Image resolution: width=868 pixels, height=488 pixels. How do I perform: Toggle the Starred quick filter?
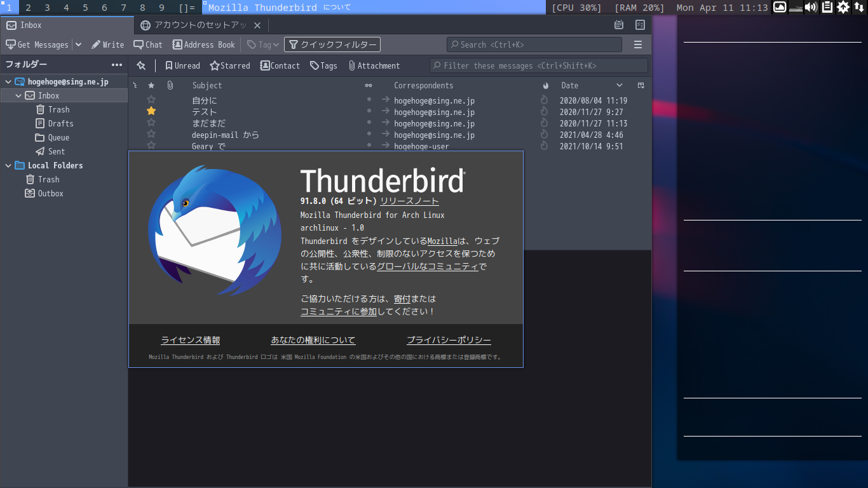(x=230, y=65)
